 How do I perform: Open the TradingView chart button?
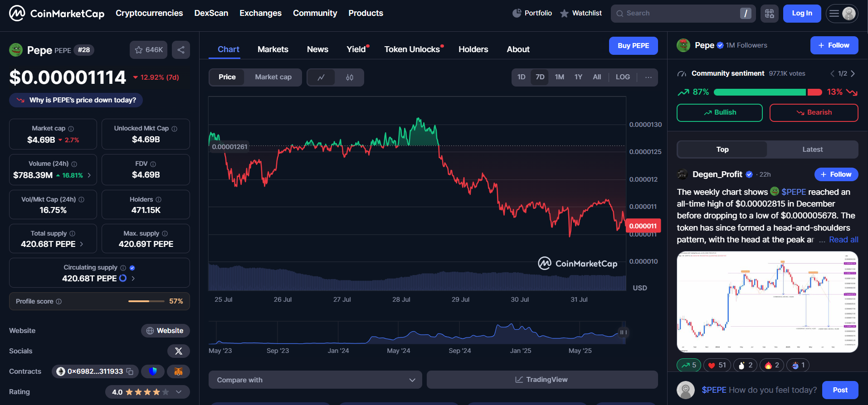click(x=542, y=380)
